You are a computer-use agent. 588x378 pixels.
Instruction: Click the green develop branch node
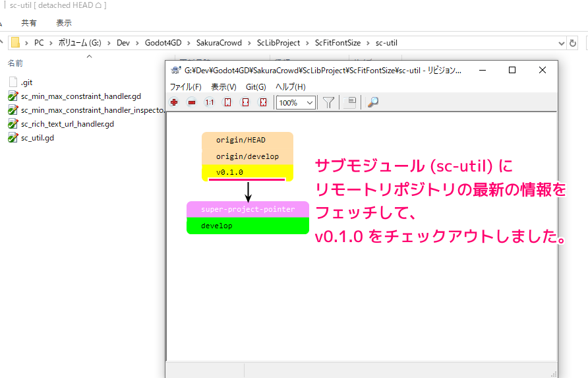coord(247,226)
